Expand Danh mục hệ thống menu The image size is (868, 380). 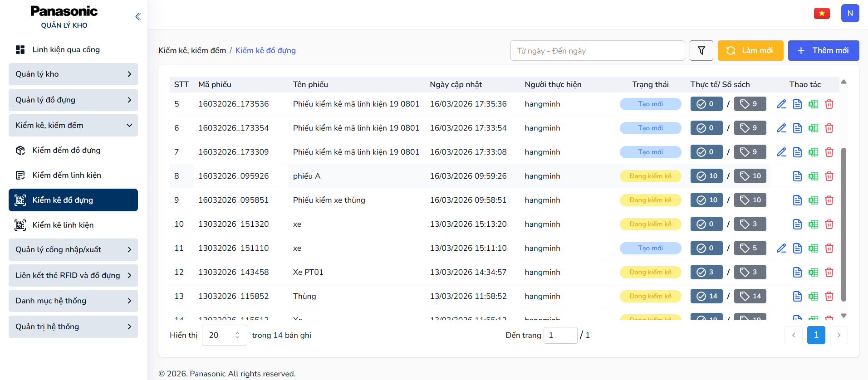(73, 301)
